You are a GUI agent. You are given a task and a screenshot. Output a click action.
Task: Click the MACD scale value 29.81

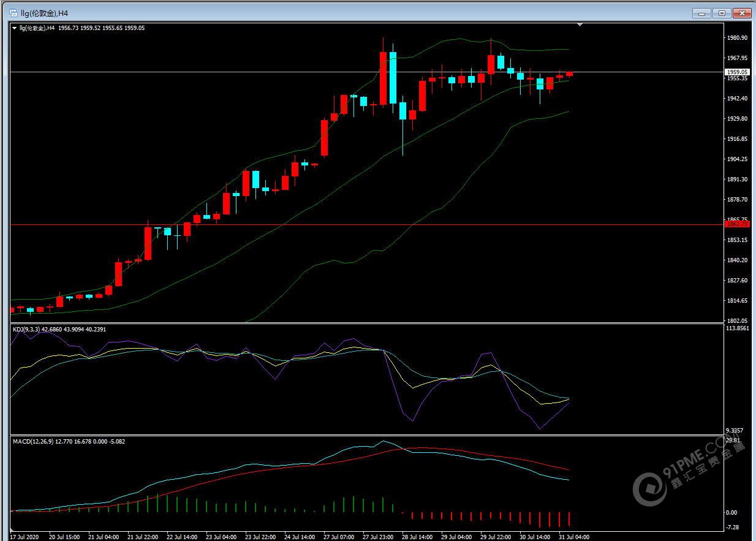coord(733,441)
